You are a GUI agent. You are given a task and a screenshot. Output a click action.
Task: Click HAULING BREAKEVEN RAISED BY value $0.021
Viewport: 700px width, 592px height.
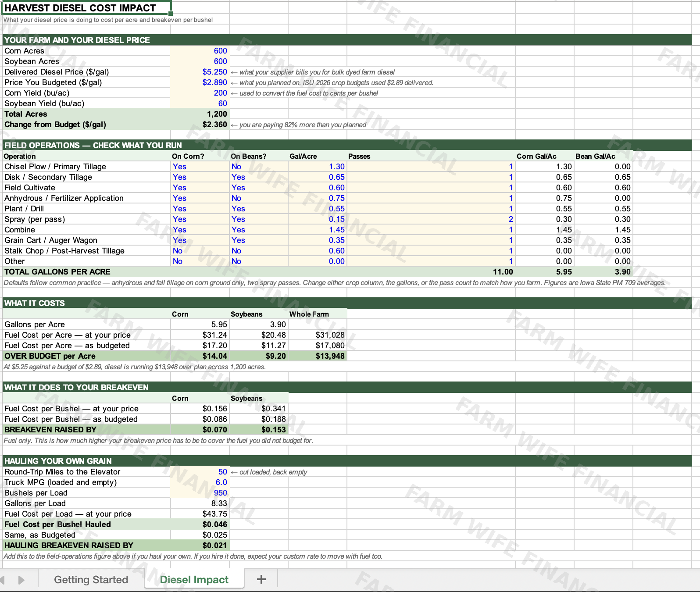pyautogui.click(x=200, y=546)
